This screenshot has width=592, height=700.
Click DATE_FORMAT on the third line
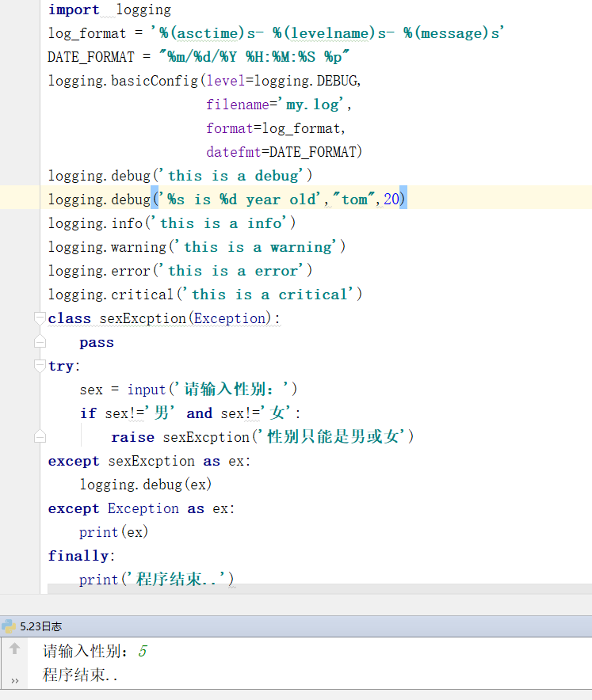[90, 57]
